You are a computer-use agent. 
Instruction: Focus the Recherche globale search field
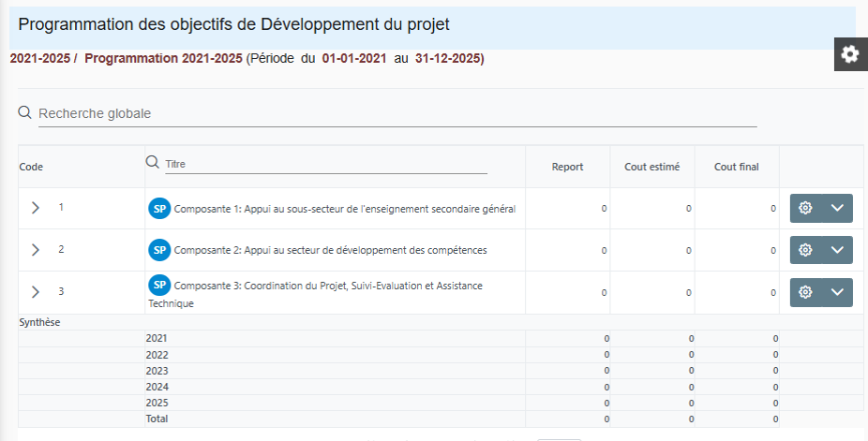[397, 114]
